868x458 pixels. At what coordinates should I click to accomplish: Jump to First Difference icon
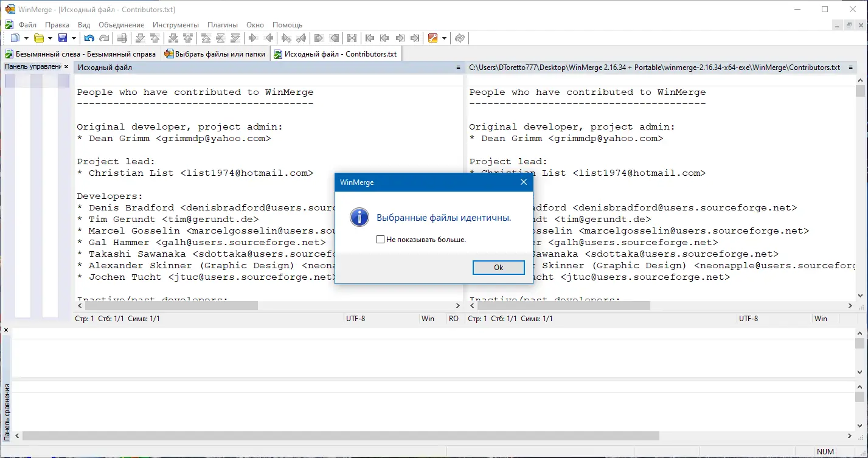pyautogui.click(x=206, y=38)
